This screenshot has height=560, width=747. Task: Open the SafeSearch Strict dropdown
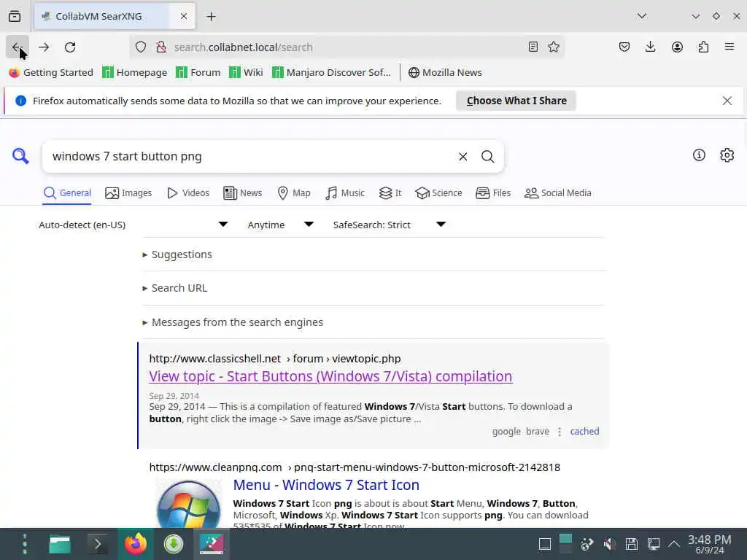(390, 225)
